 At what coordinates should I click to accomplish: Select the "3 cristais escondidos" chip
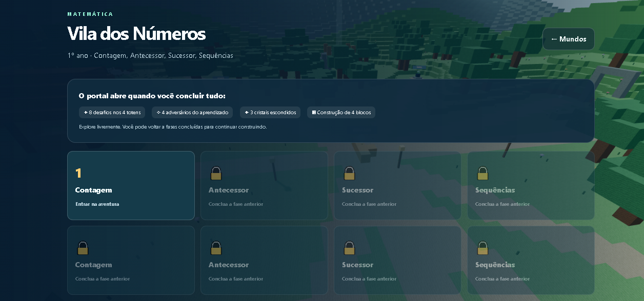pos(270,112)
